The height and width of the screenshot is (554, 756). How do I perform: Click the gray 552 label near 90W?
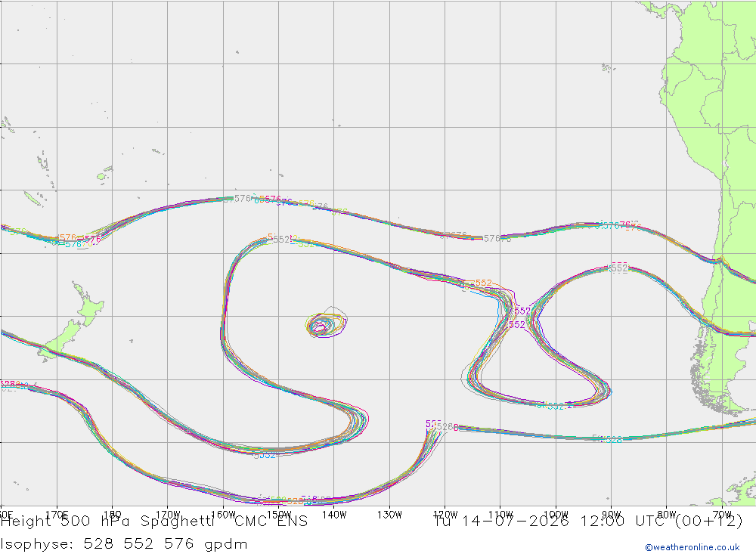tap(620, 268)
